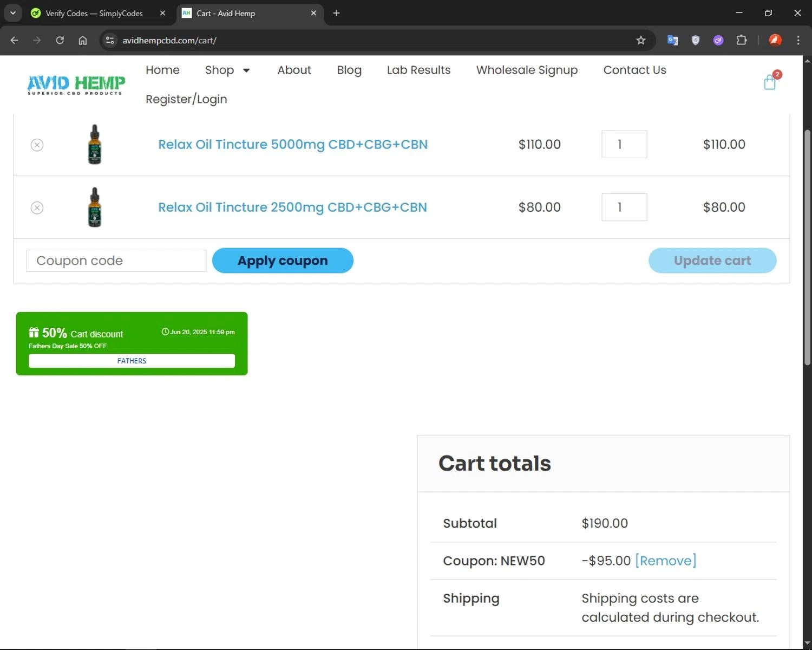This screenshot has width=812, height=650.
Task: Open the browser home page
Action: (x=82, y=40)
